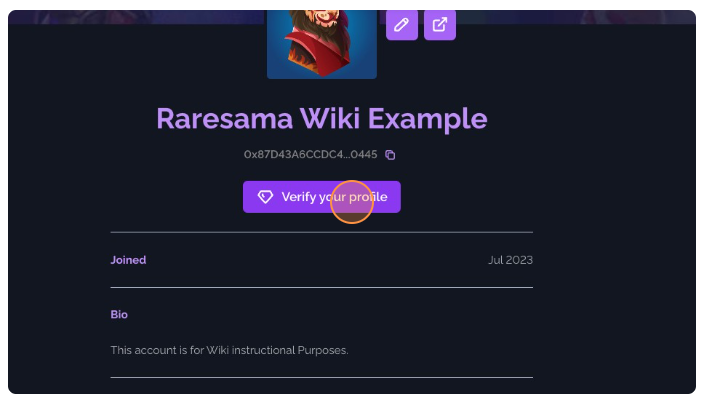Click the banner strip right of share icon
This screenshot has width=705, height=401.
[576, 17]
